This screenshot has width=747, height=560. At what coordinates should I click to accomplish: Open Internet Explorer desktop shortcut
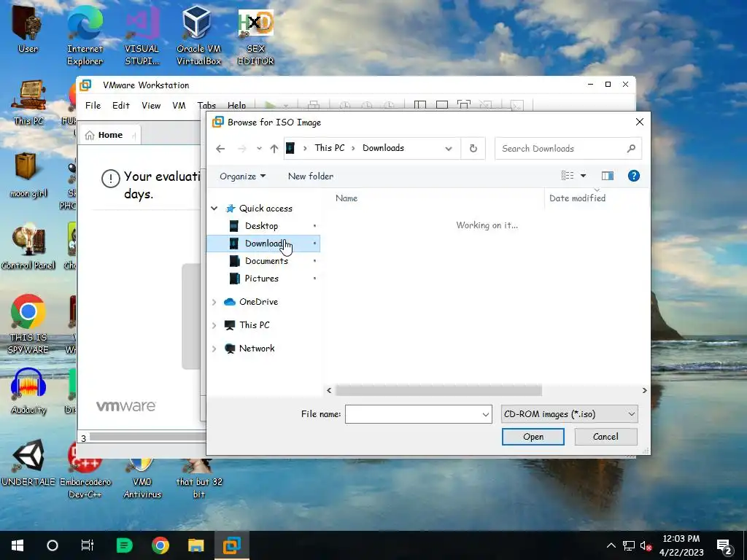(x=85, y=36)
